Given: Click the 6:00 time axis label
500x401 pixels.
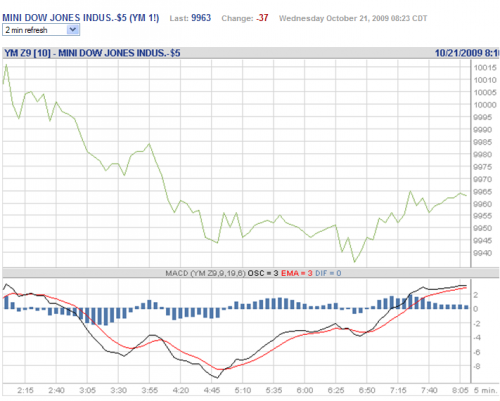Looking at the screenshot, I should coord(305,390).
